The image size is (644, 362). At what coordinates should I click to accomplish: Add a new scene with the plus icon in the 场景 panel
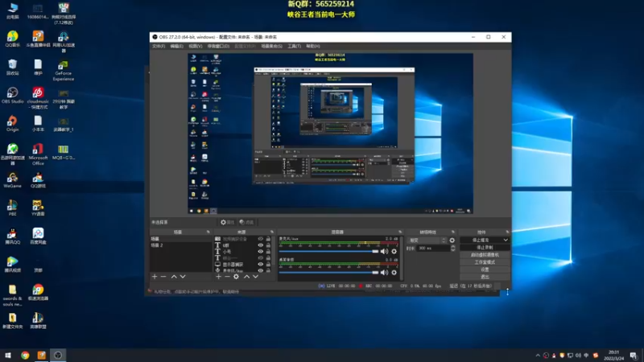tap(155, 277)
